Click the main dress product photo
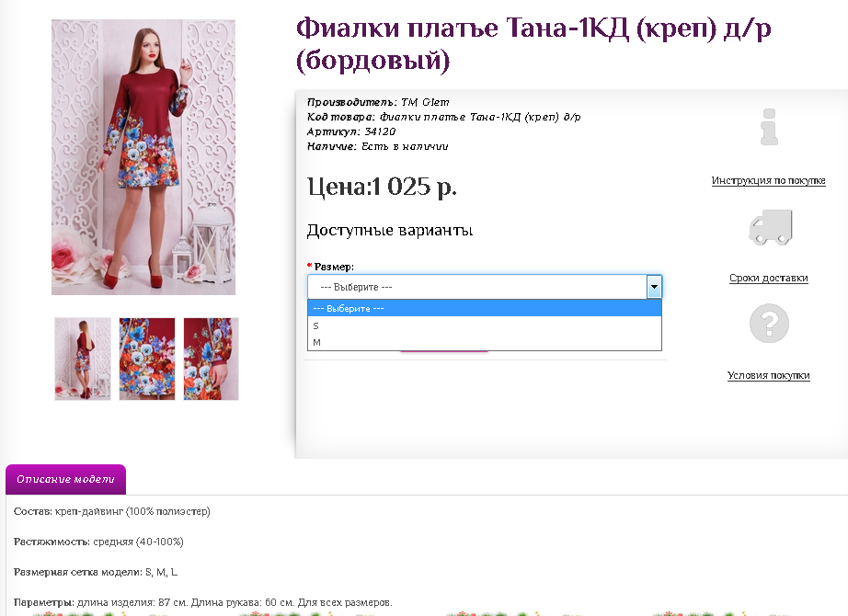The image size is (848, 616). [143, 157]
